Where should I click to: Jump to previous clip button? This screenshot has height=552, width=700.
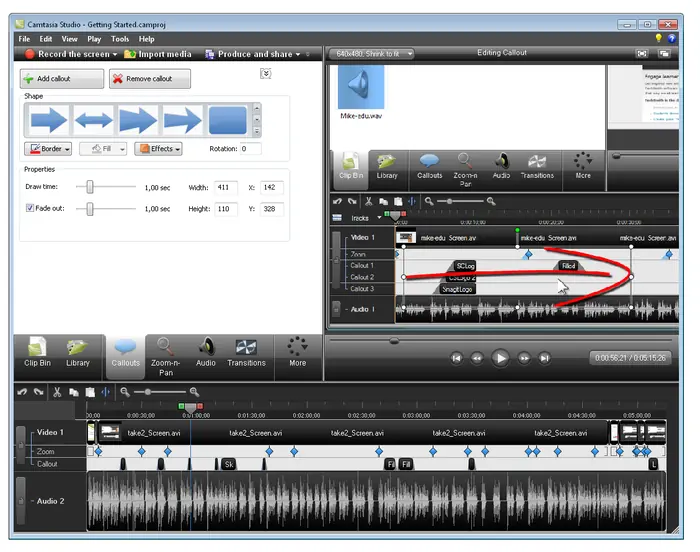(456, 358)
